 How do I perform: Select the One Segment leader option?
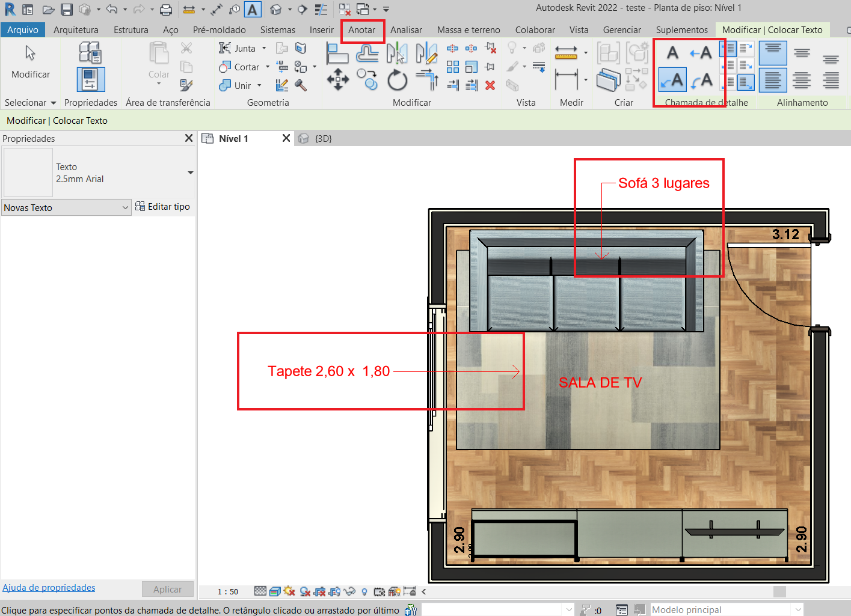click(x=701, y=53)
